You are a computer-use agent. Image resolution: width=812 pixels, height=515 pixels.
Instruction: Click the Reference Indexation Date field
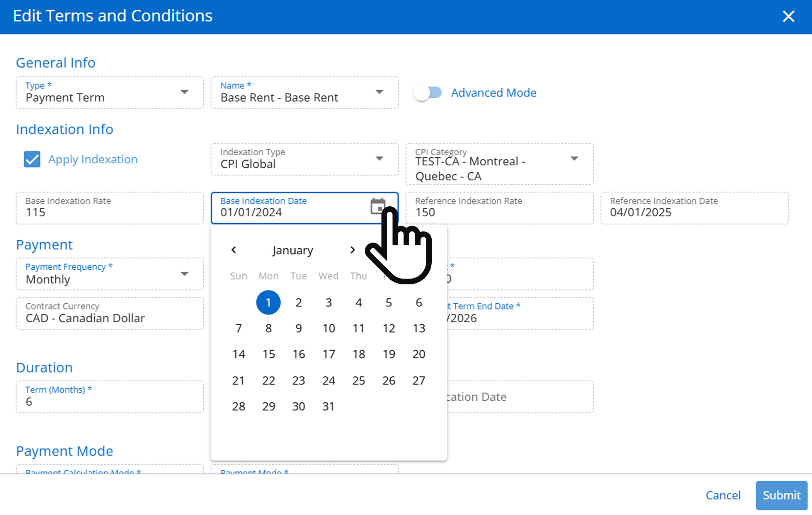point(694,209)
